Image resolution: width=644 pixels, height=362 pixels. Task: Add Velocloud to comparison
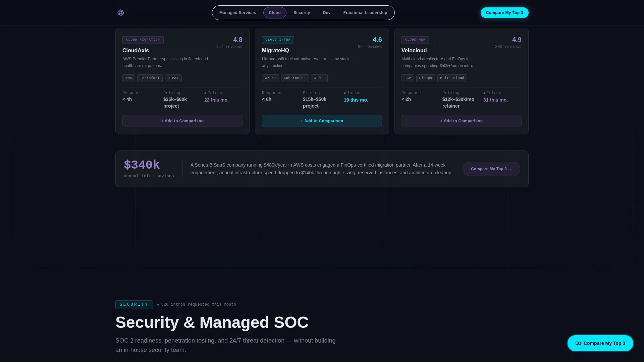click(461, 121)
